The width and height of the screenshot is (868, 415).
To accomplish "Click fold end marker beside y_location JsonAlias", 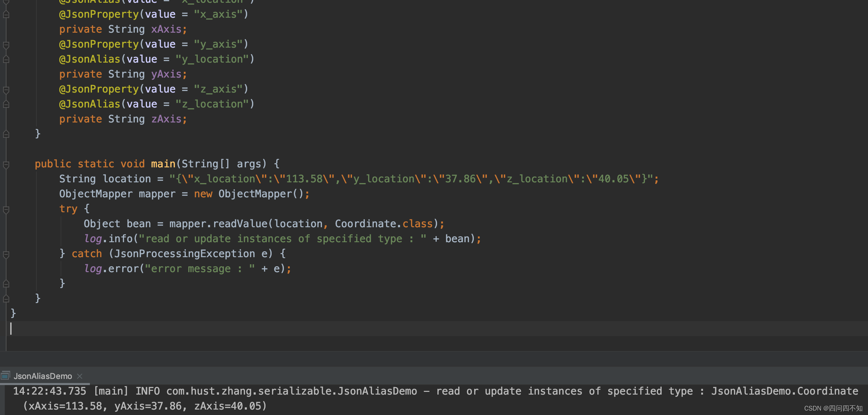I will (6, 59).
